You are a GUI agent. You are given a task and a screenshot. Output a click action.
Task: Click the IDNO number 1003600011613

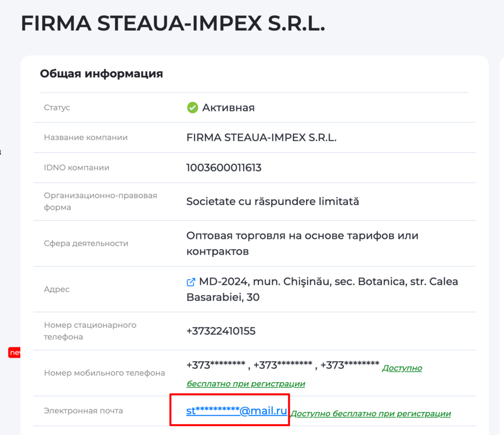[223, 167]
